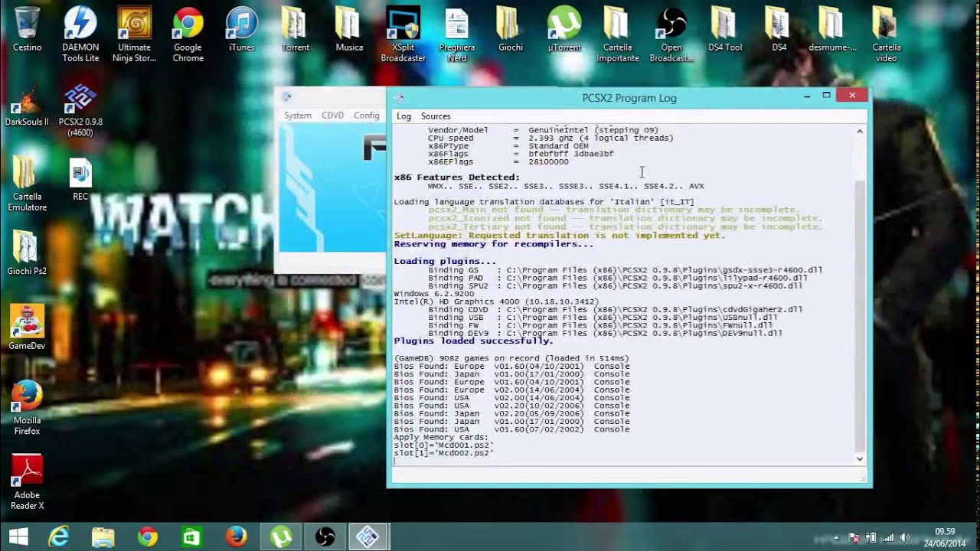Image resolution: width=980 pixels, height=551 pixels.
Task: Launch Google Chrome from desktop
Action: 188,34
